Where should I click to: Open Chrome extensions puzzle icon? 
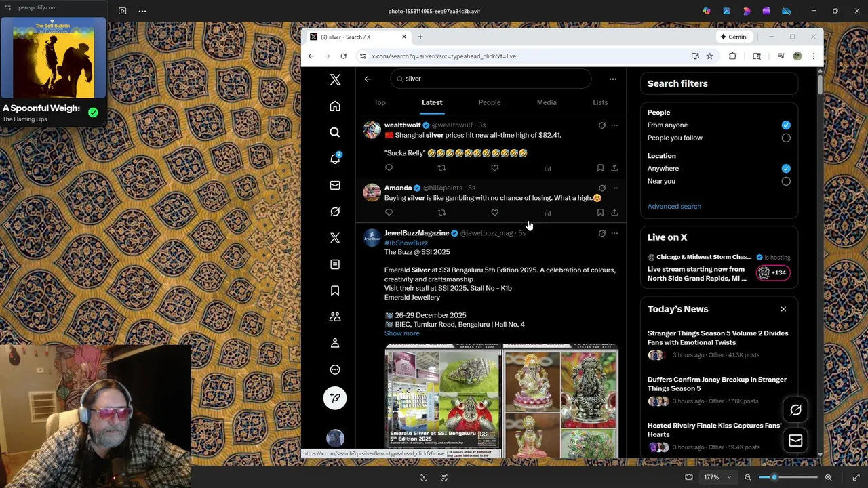click(732, 56)
